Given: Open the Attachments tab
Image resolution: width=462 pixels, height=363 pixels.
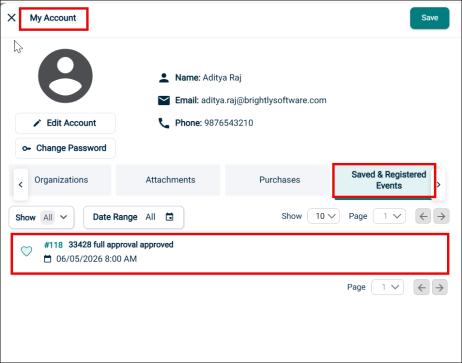Looking at the screenshot, I should pyautogui.click(x=170, y=180).
